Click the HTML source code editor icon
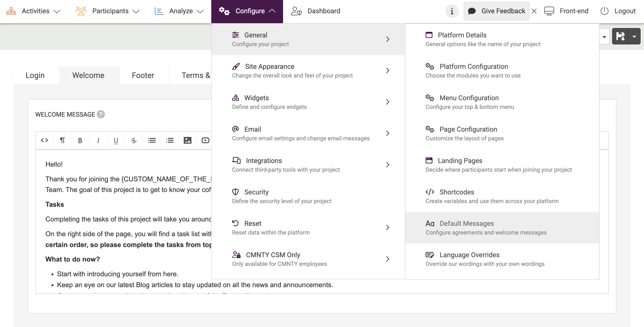The image size is (644, 327). (44, 140)
